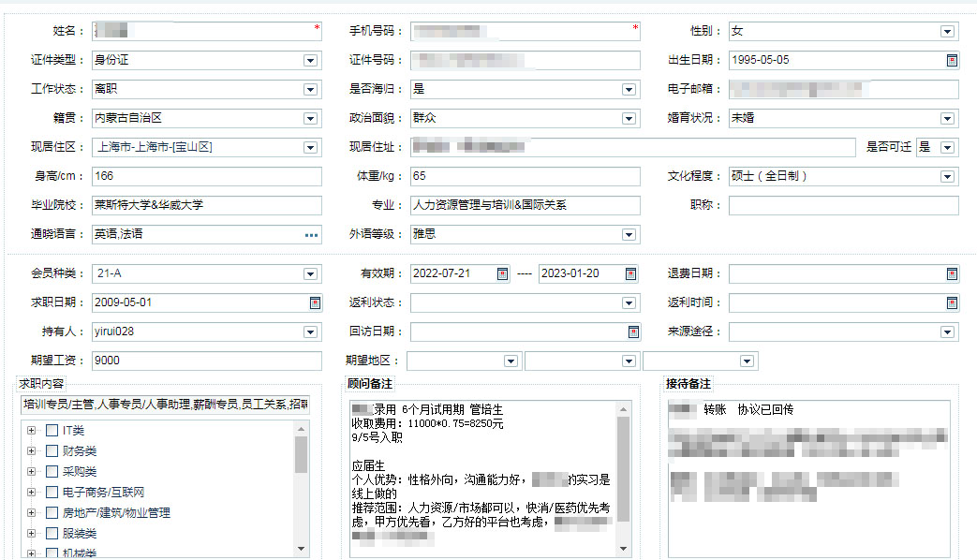Click the 专业 input field

pos(526,205)
